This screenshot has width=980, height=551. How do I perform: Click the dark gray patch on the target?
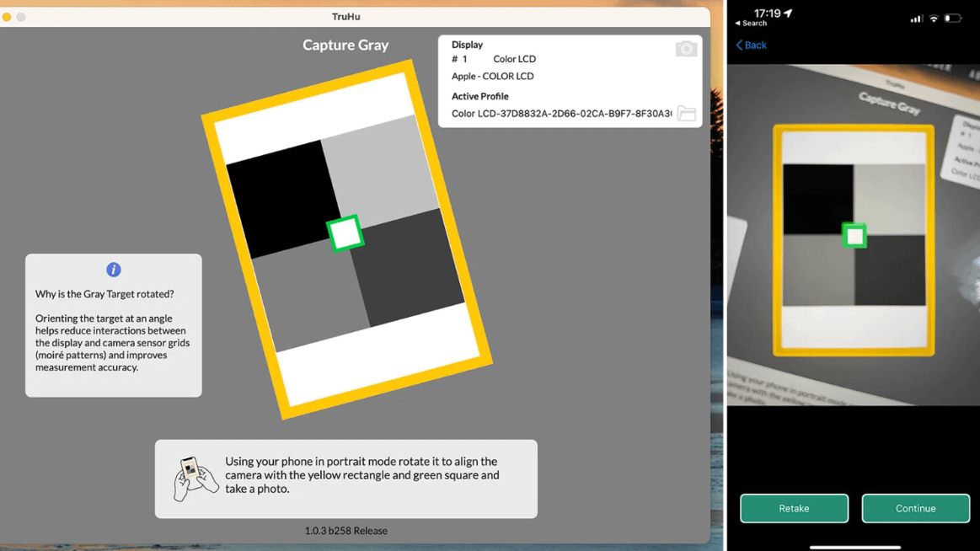(408, 266)
